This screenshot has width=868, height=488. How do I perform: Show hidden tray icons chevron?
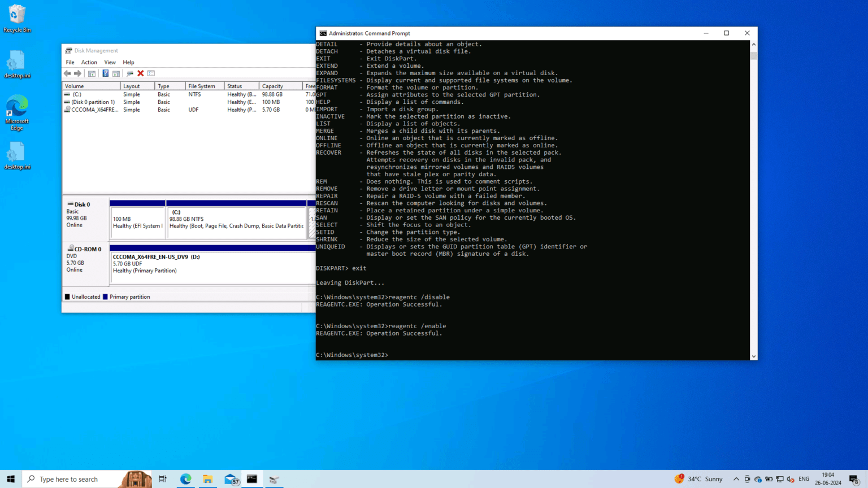pyautogui.click(x=736, y=479)
